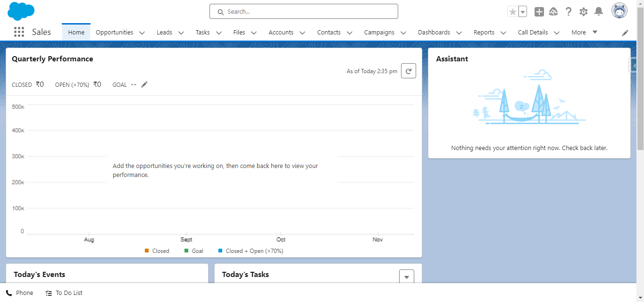Click the Assistant card heading

point(452,59)
